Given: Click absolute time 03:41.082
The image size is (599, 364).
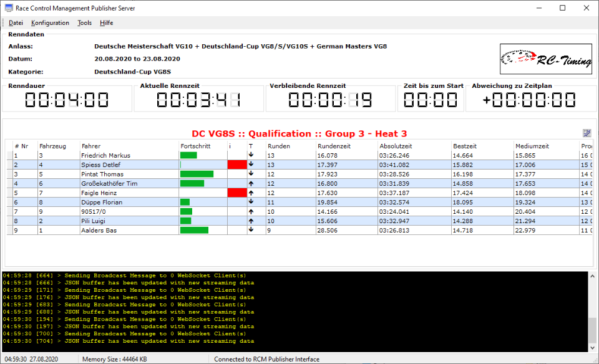Looking at the screenshot, I should [x=394, y=165].
